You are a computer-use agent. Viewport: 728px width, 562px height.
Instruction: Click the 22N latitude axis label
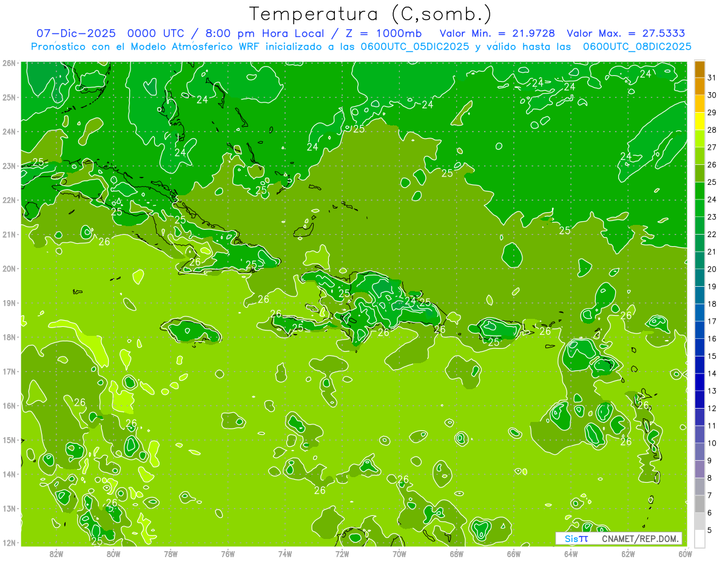(8, 200)
